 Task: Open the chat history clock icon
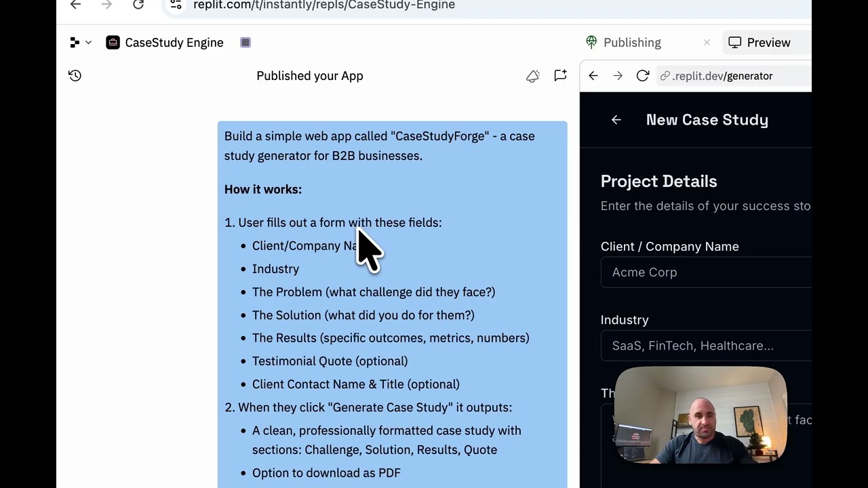(x=75, y=76)
